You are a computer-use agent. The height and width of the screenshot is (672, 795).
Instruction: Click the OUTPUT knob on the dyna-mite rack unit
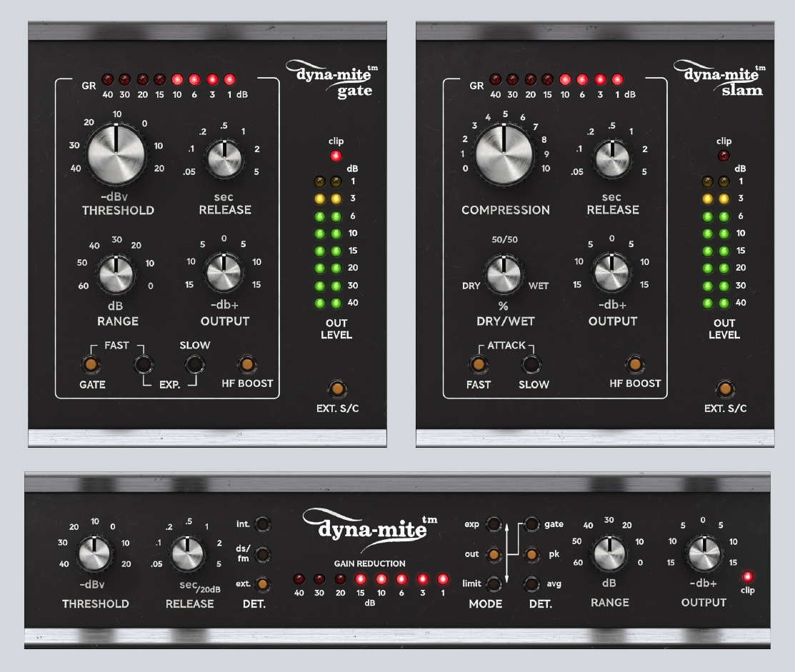(x=704, y=553)
